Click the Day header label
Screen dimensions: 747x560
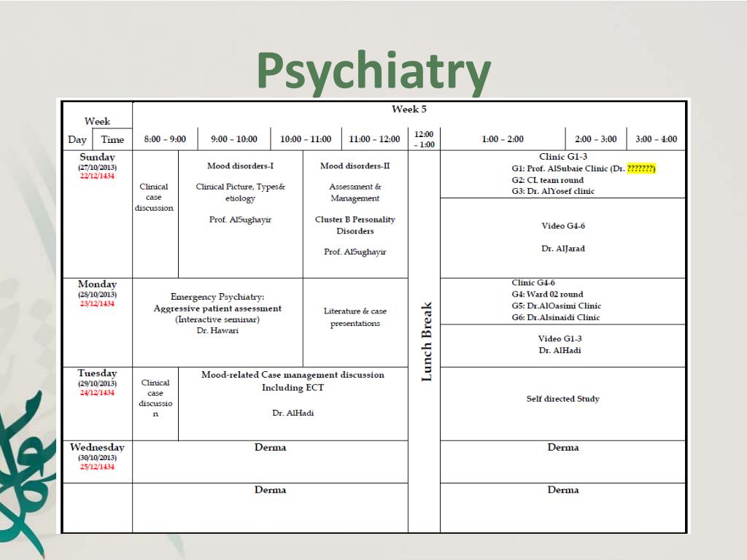pos(77,139)
